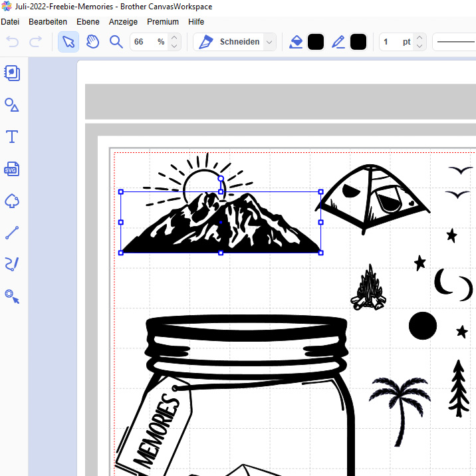Expand the Schneiden operation dropdown
This screenshot has width=476, height=476.
(269, 42)
